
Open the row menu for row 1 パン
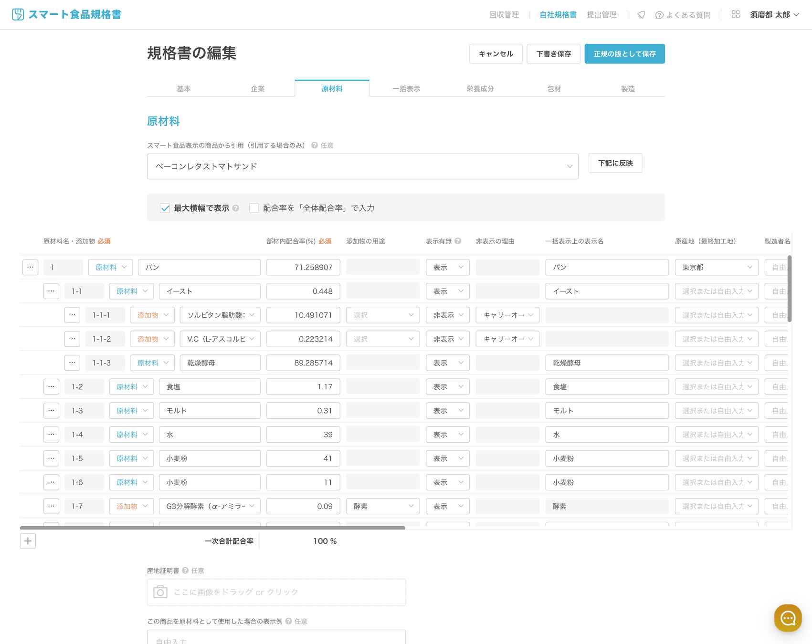click(x=30, y=267)
